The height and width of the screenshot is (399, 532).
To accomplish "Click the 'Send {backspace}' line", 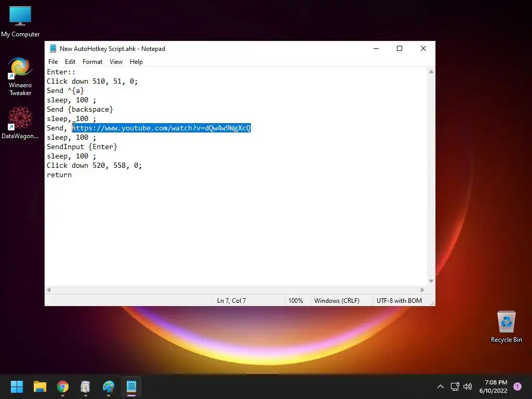I will point(79,109).
